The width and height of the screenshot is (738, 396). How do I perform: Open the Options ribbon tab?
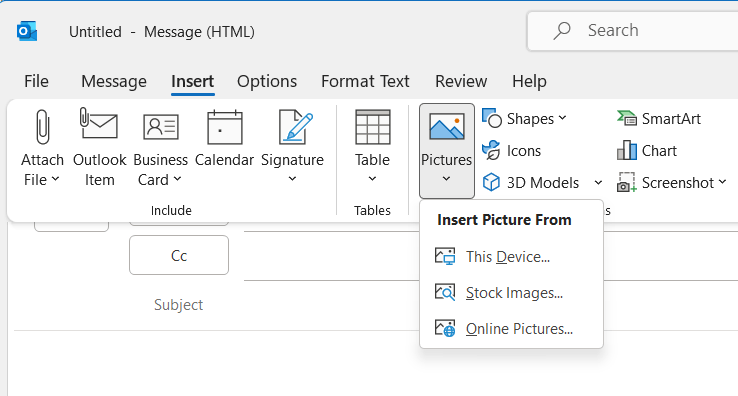click(x=267, y=81)
